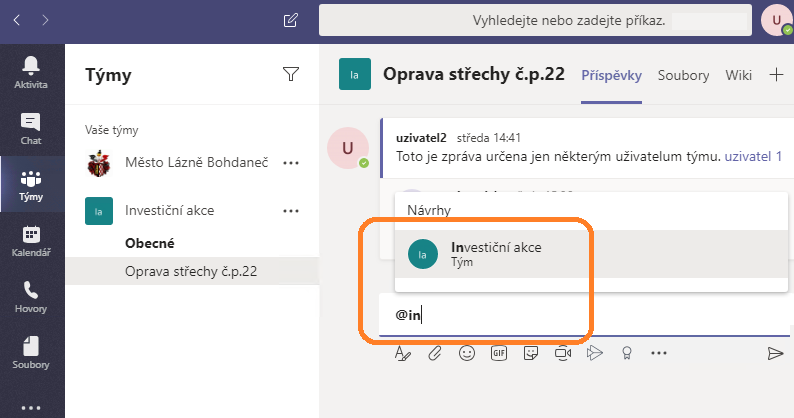Insert a GIF via the GIF icon
This screenshot has height=418, width=794.
point(499,353)
